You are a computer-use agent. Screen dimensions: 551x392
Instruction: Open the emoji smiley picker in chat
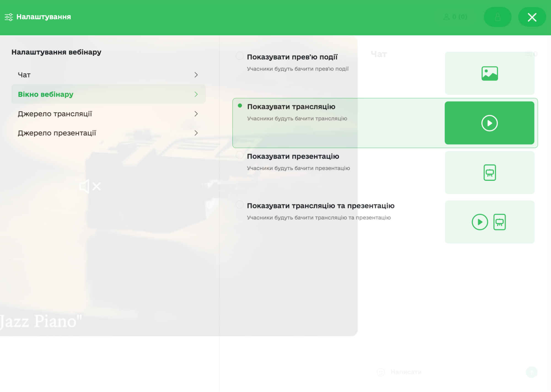[x=381, y=372]
